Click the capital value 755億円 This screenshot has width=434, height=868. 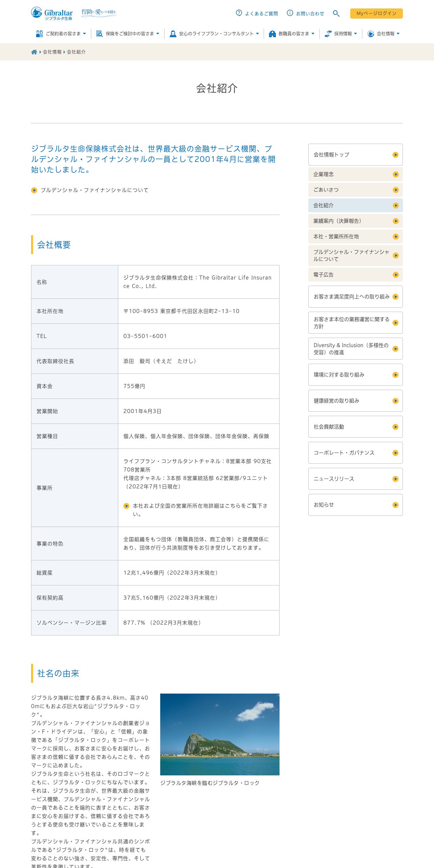pyautogui.click(x=134, y=386)
